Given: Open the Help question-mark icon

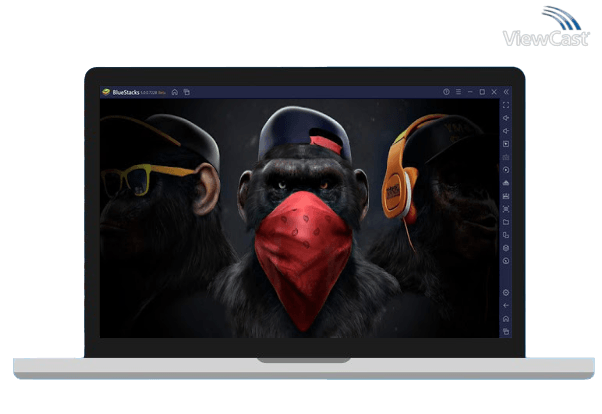Looking at the screenshot, I should tap(446, 92).
